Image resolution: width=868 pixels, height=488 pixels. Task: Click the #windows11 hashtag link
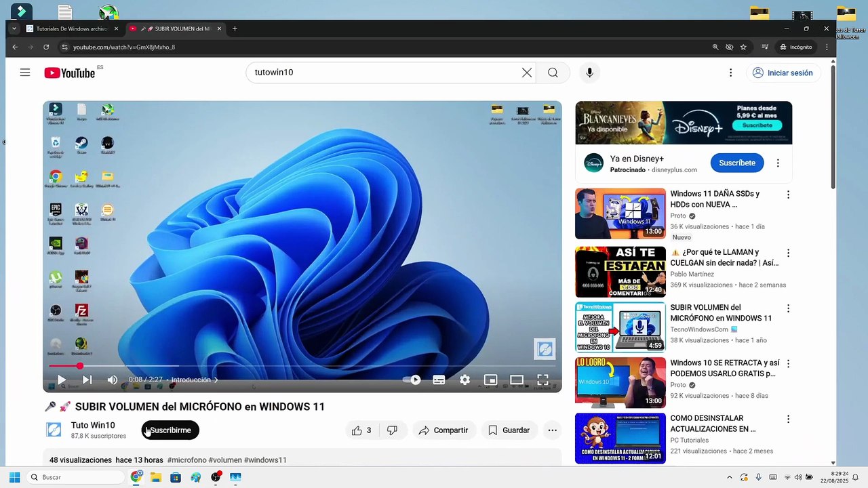click(x=265, y=460)
